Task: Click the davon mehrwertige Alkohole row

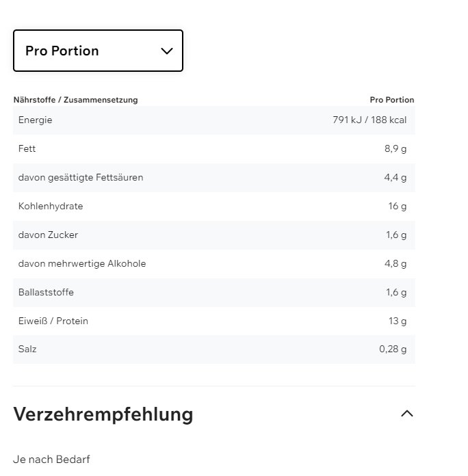Action: point(82,264)
